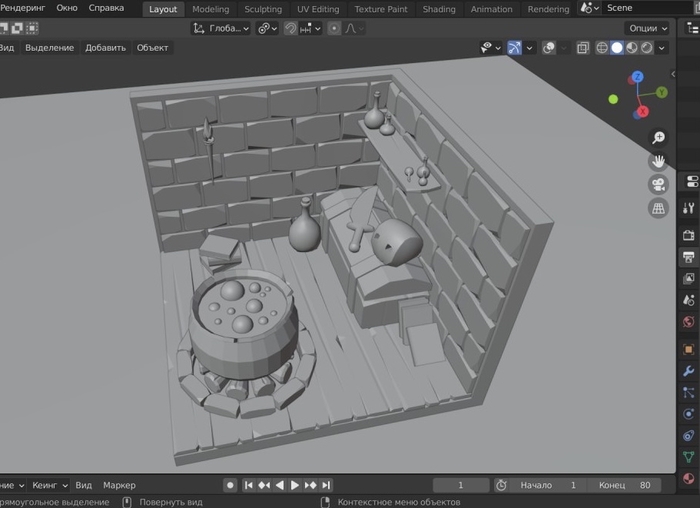Open the Справка help menu
700x508 pixels.
click(106, 8)
